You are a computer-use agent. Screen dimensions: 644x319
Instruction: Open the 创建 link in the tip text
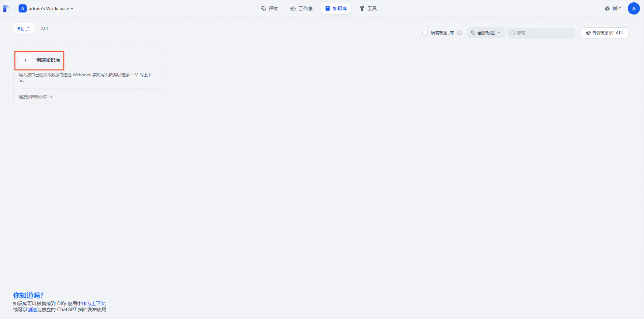(32, 310)
